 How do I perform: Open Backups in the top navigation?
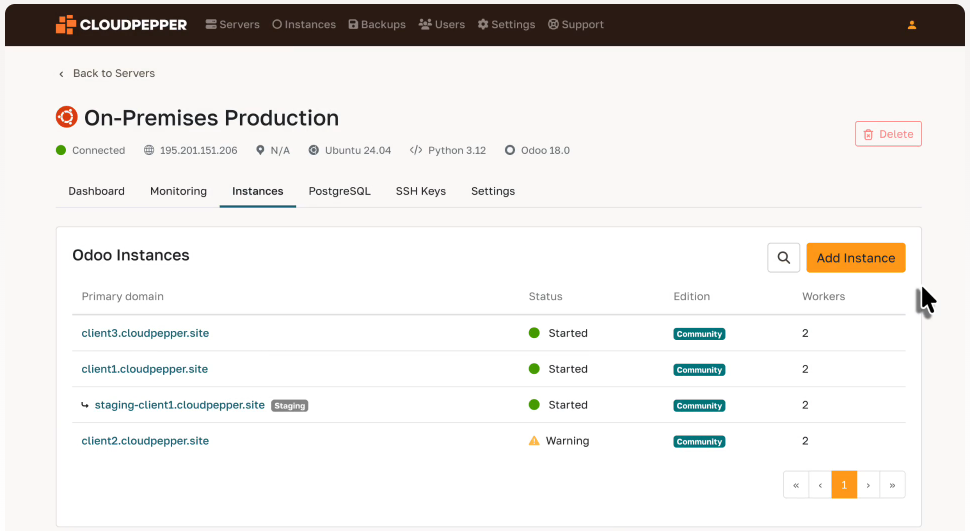(377, 25)
